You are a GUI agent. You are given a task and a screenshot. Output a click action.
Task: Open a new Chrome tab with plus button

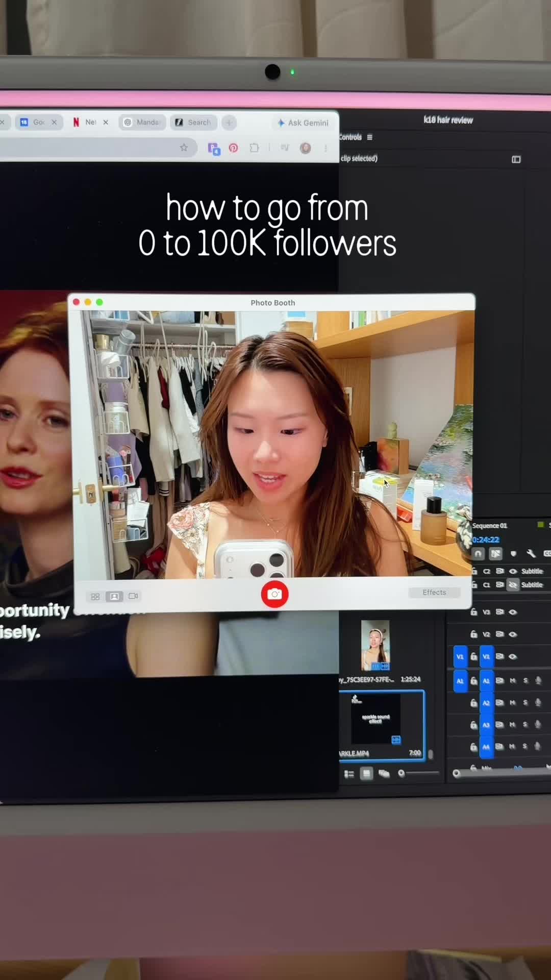[229, 122]
